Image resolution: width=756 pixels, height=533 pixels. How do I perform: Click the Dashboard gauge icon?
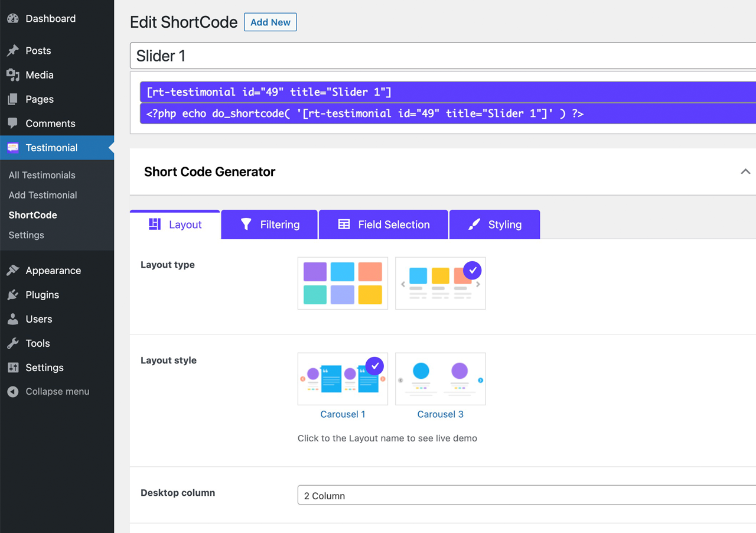[x=13, y=18]
